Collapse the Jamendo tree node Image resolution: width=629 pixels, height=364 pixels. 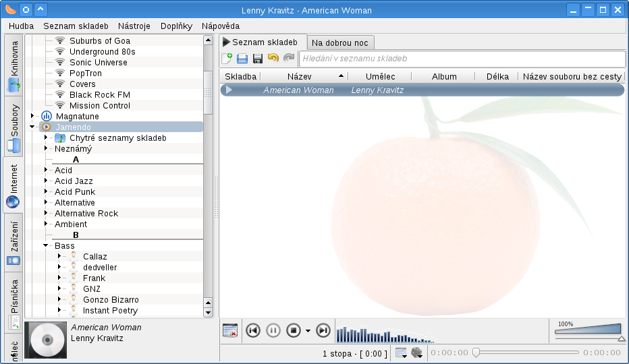tap(32, 127)
